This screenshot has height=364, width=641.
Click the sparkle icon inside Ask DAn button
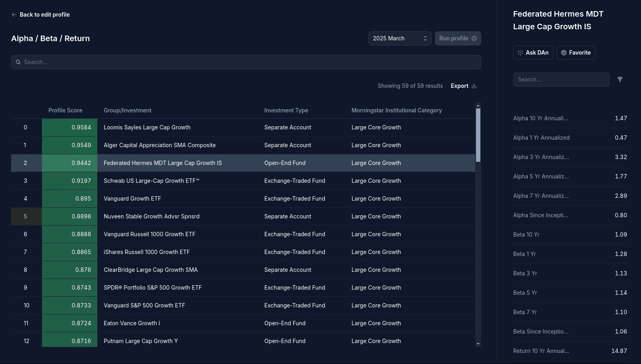click(x=520, y=52)
